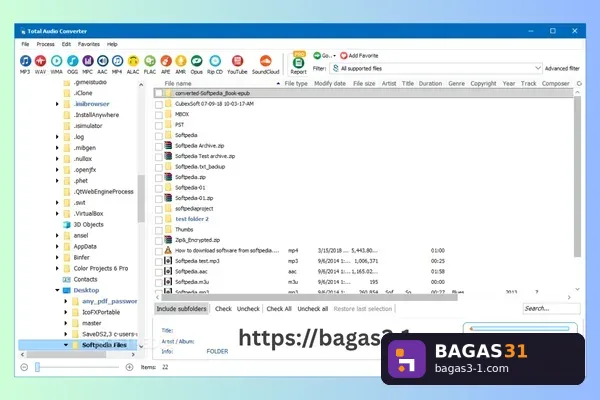Collapse the Softpedia Files node
This screenshot has width=600, height=400.
tap(66, 345)
